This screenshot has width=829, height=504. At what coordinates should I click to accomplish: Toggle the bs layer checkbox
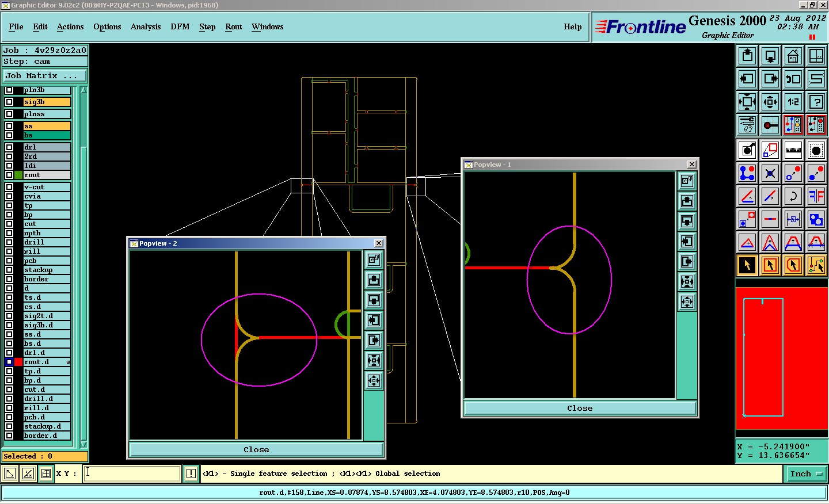pos(9,135)
